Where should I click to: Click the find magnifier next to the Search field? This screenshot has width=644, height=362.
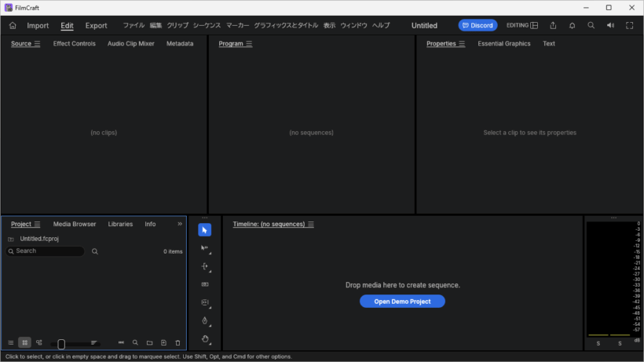[x=95, y=251]
